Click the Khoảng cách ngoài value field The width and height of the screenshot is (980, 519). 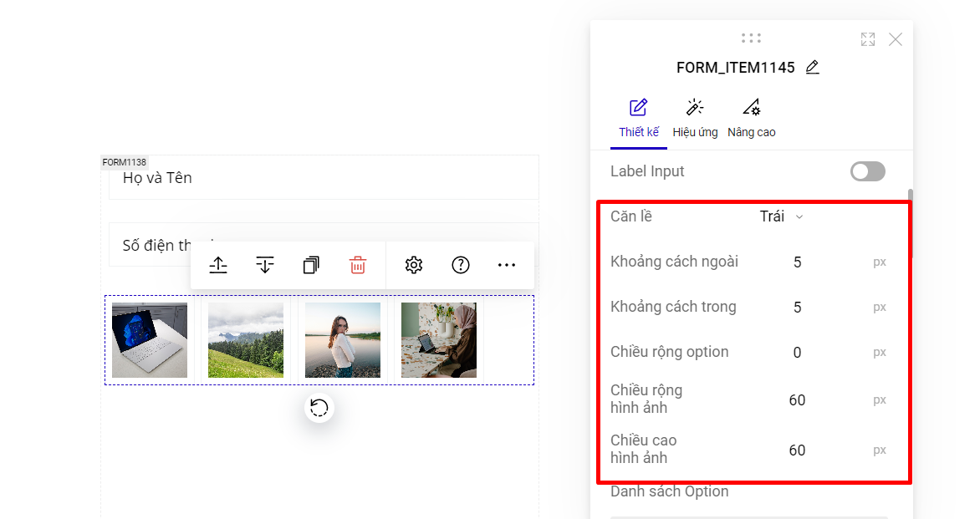point(797,262)
